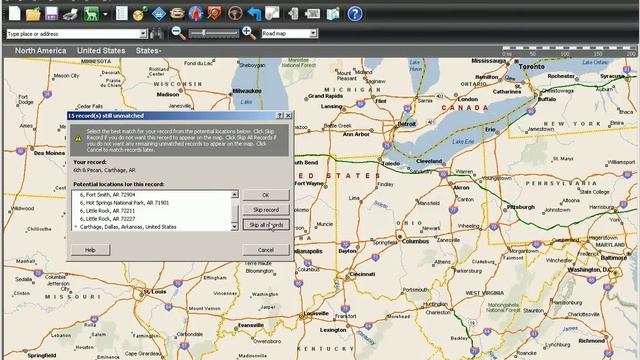Select the United States breadcrumb
The image size is (640, 360).
[x=101, y=51]
